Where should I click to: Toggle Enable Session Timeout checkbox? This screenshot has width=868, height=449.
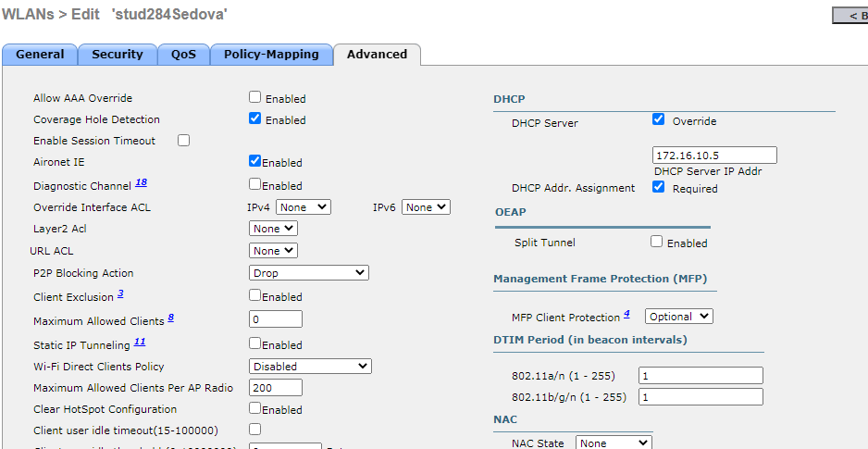(183, 141)
